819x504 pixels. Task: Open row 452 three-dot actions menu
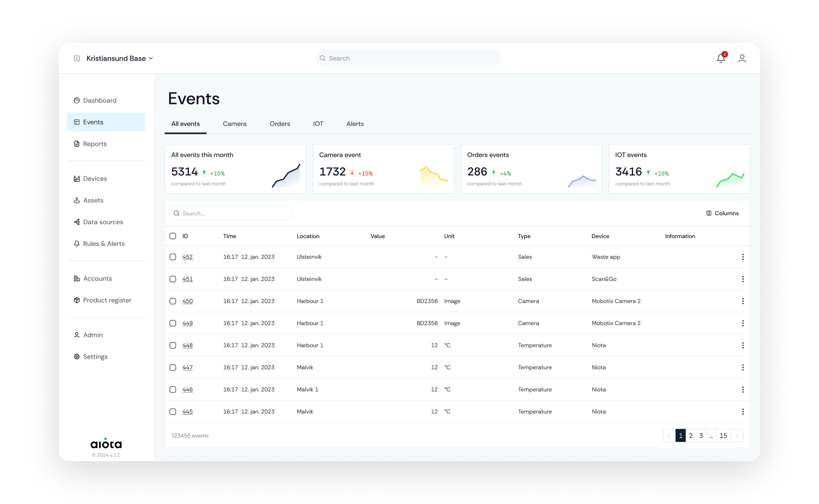(743, 257)
